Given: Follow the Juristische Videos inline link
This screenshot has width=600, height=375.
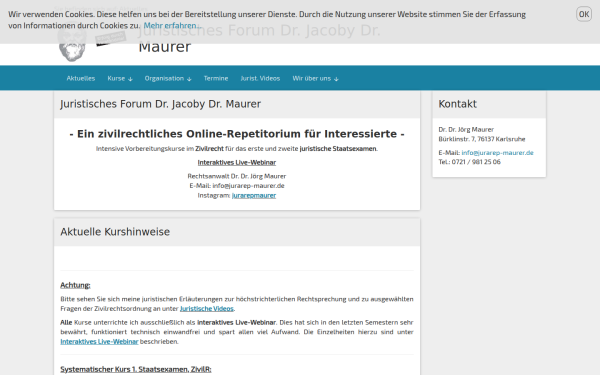Looking at the screenshot, I should point(207,308).
